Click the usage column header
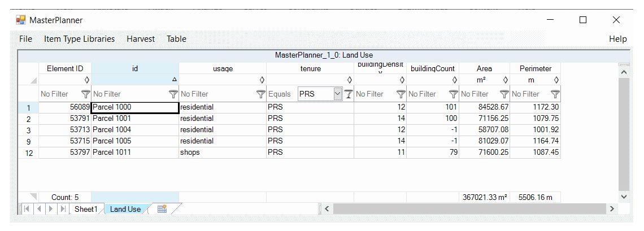The width and height of the screenshot is (644, 231). [x=223, y=68]
